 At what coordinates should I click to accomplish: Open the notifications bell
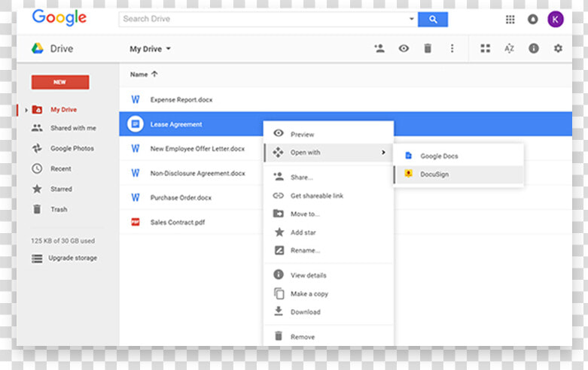tap(532, 19)
